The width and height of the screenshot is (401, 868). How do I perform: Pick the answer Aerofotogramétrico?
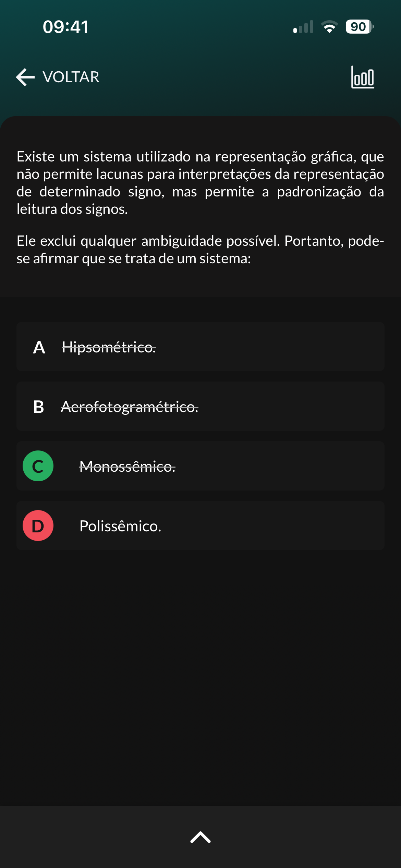[x=130, y=407]
